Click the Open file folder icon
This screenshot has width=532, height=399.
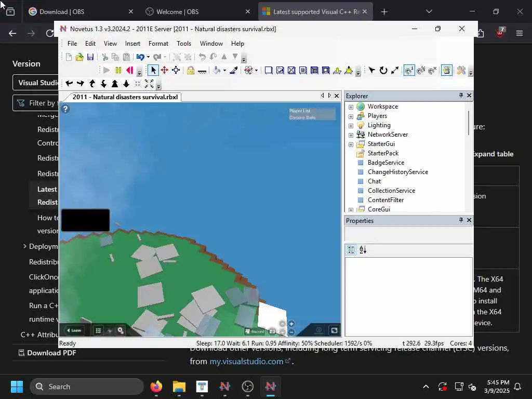tap(79, 57)
